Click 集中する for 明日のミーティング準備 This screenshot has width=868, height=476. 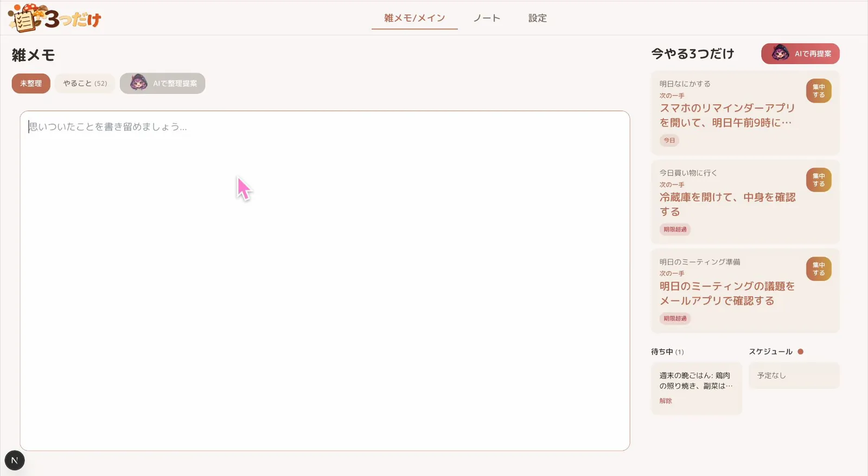click(x=819, y=268)
